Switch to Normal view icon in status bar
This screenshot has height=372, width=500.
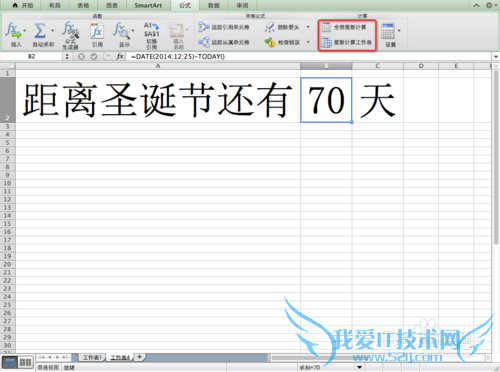click(x=10, y=362)
